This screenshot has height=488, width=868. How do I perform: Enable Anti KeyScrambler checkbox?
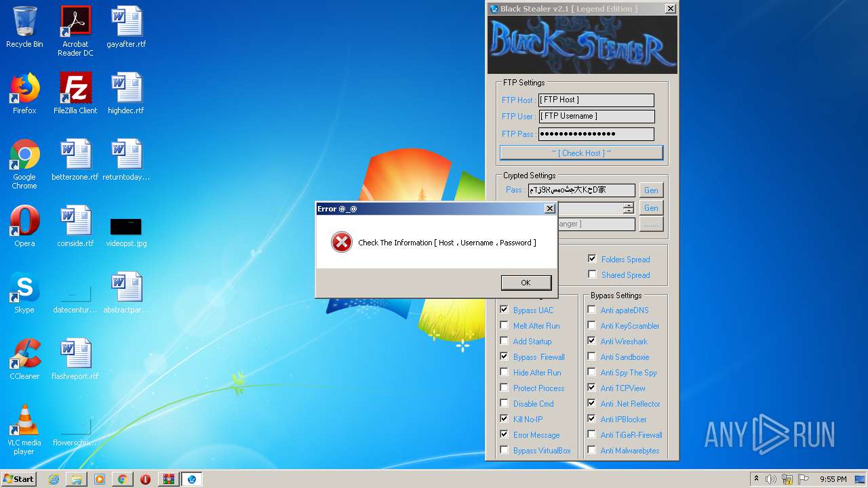click(x=592, y=325)
